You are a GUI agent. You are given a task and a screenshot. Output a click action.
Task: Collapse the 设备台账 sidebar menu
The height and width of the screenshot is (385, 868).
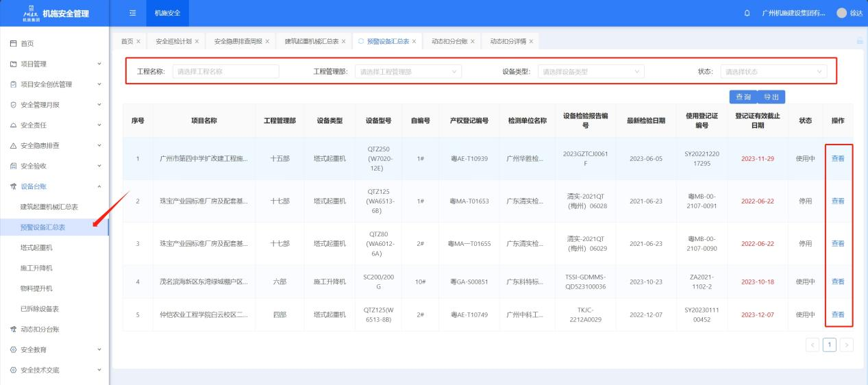pos(99,186)
